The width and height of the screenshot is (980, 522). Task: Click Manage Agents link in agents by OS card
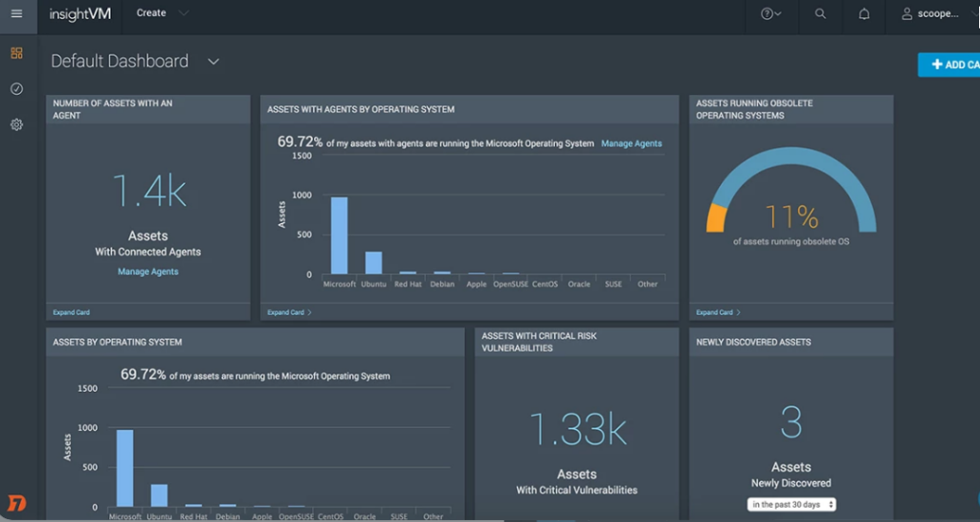pyautogui.click(x=632, y=143)
